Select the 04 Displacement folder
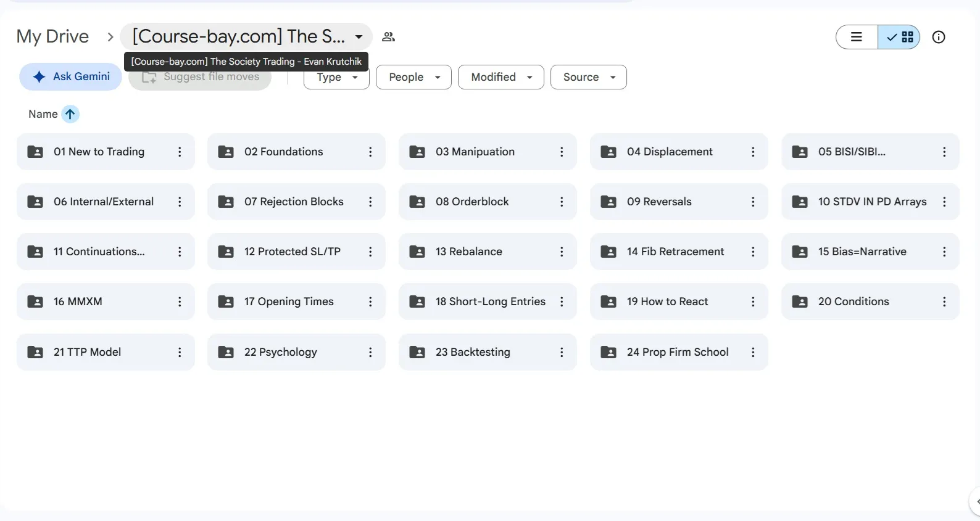 tap(679, 152)
